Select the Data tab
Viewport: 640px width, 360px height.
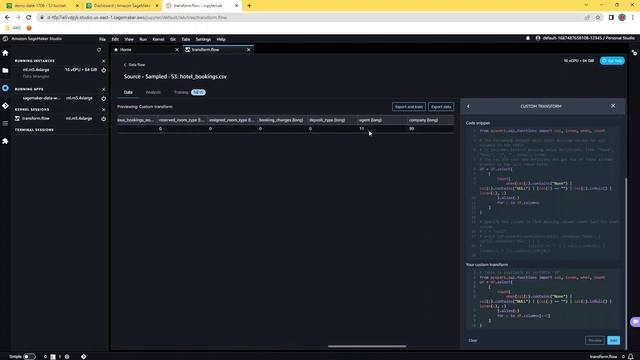(128, 92)
